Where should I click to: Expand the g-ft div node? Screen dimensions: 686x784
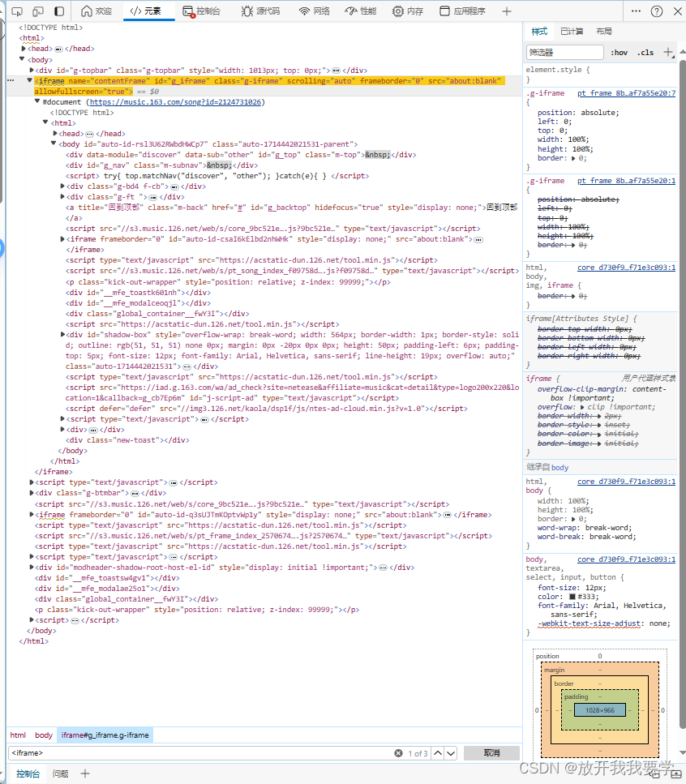tap(62, 196)
